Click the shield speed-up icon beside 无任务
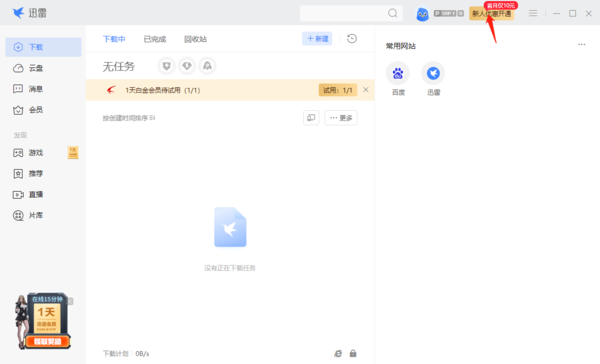Viewport: 600px width, 364px height. click(166, 66)
